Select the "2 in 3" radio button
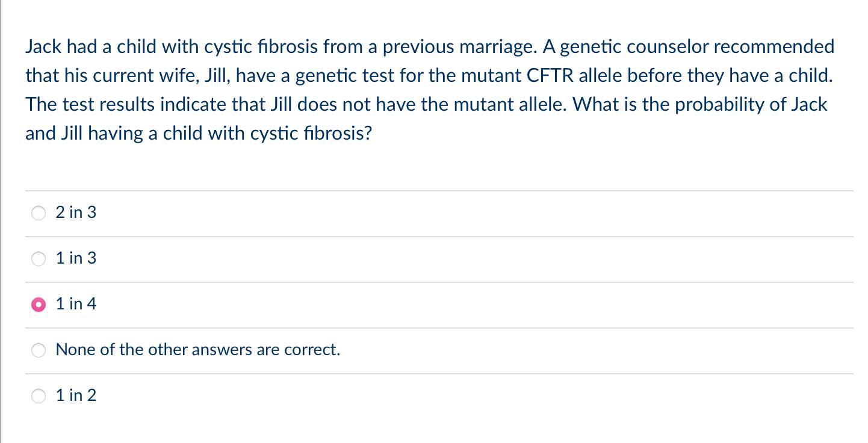868x443 pixels. (x=39, y=213)
